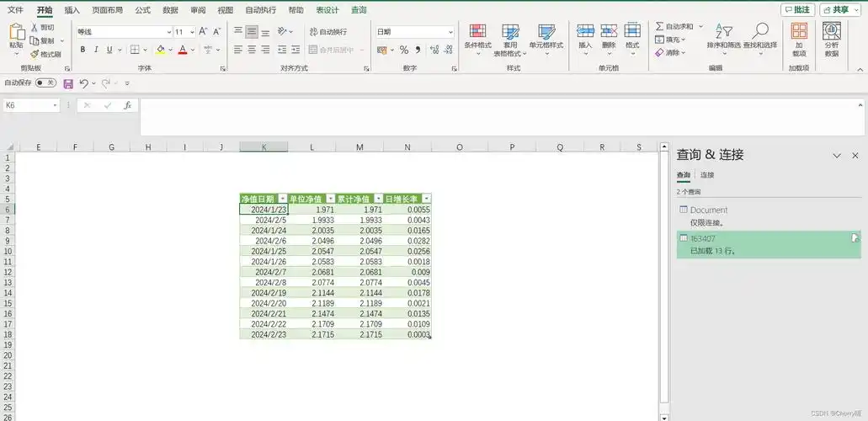The height and width of the screenshot is (421, 868).
Task: Switch to the 连接 tab in Queries pane
Action: click(x=707, y=175)
